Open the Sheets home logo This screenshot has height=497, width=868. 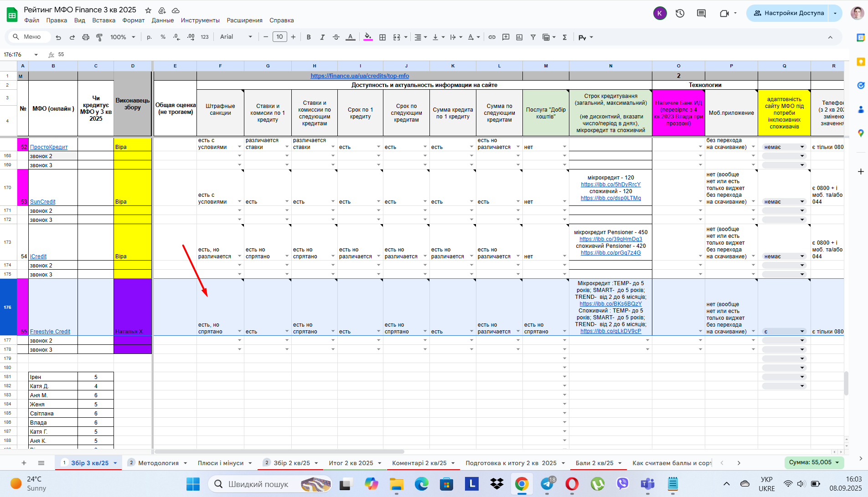[12, 15]
